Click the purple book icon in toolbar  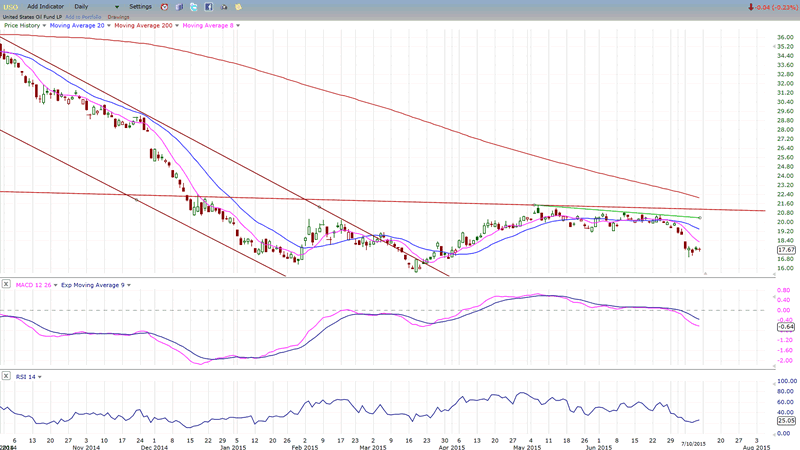point(179,7)
